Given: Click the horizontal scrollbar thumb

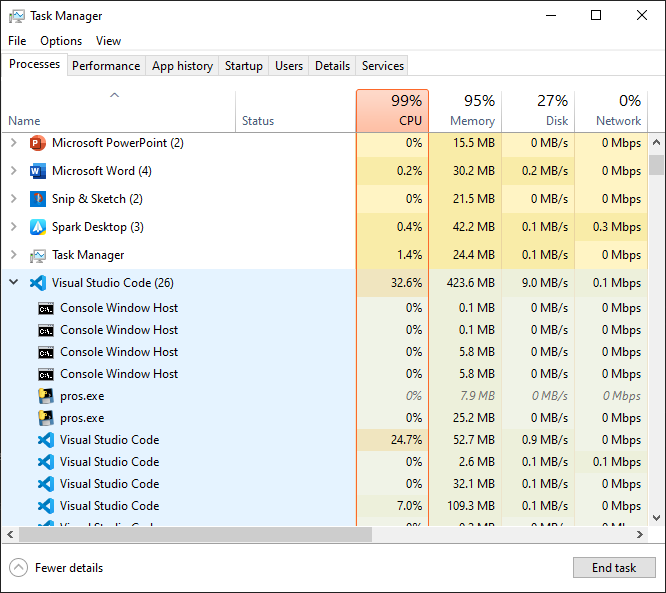Looking at the screenshot, I should coord(195,534).
